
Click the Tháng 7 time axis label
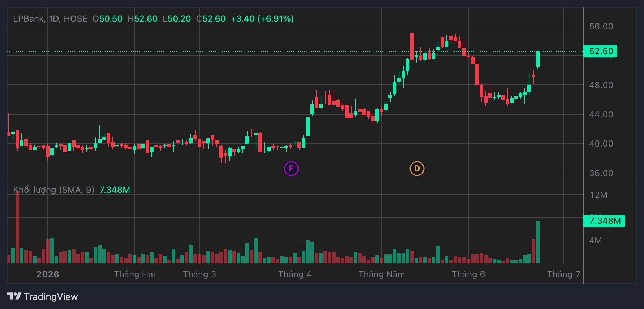click(x=564, y=274)
